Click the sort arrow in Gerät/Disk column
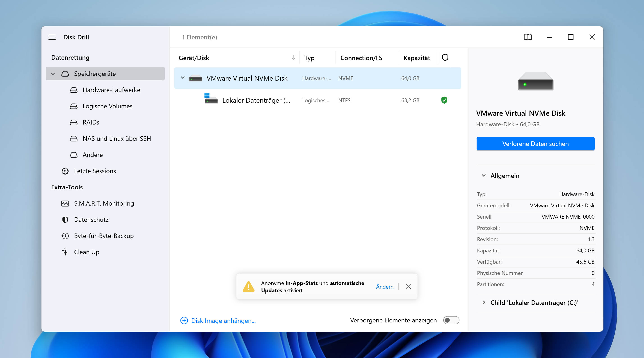Screen dimensions: 644x358 pyautogui.click(x=294, y=57)
